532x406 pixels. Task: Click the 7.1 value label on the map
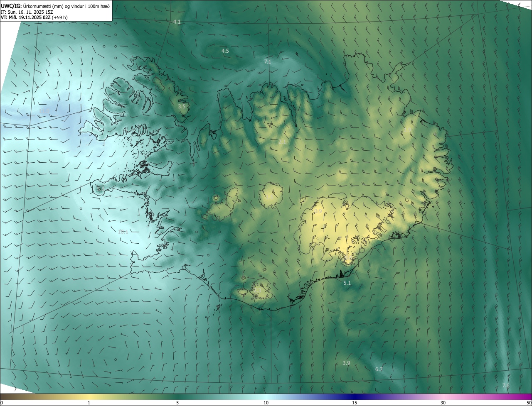point(268,61)
